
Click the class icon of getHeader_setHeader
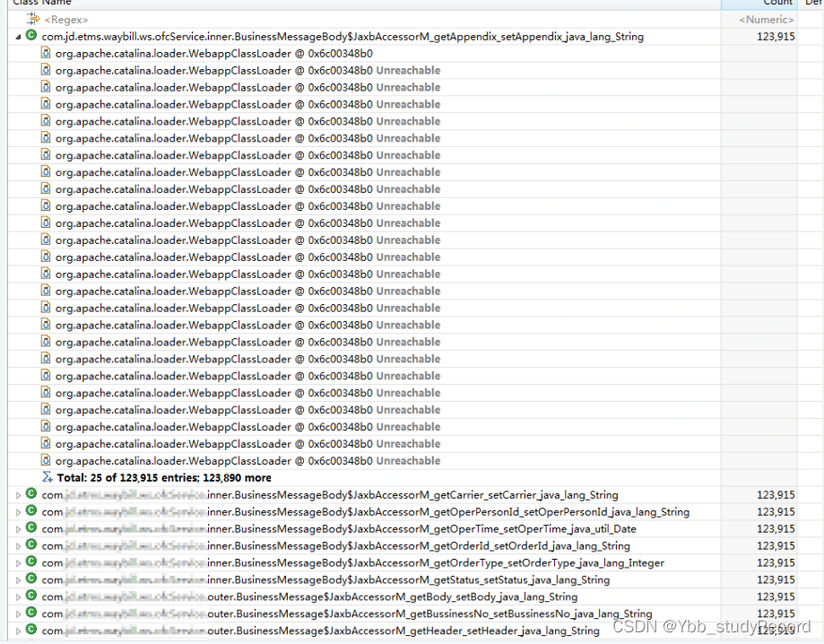[31, 630]
